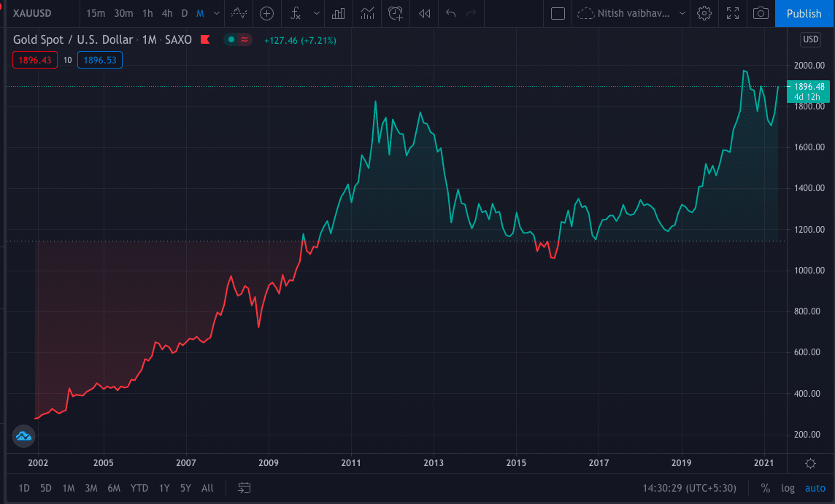Click the round cloud logo button

(23, 436)
